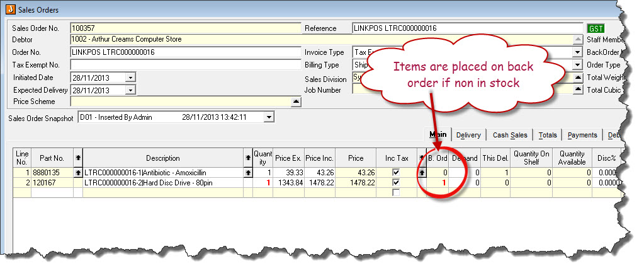Click the Reference input field
This screenshot has height=273, width=644.
click(x=467, y=28)
